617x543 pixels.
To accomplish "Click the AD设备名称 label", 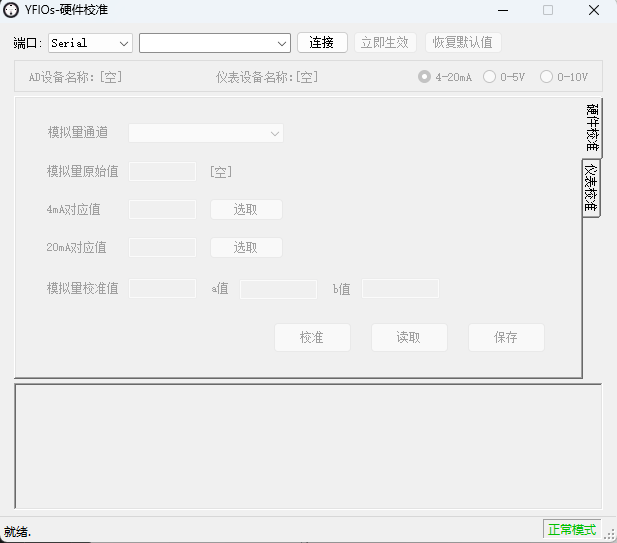I will point(76,77).
